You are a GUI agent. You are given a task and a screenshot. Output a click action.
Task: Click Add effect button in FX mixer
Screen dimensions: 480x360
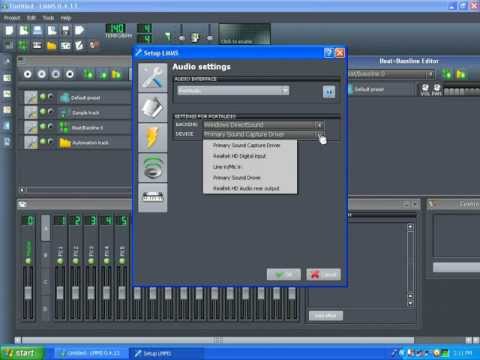coord(326,316)
